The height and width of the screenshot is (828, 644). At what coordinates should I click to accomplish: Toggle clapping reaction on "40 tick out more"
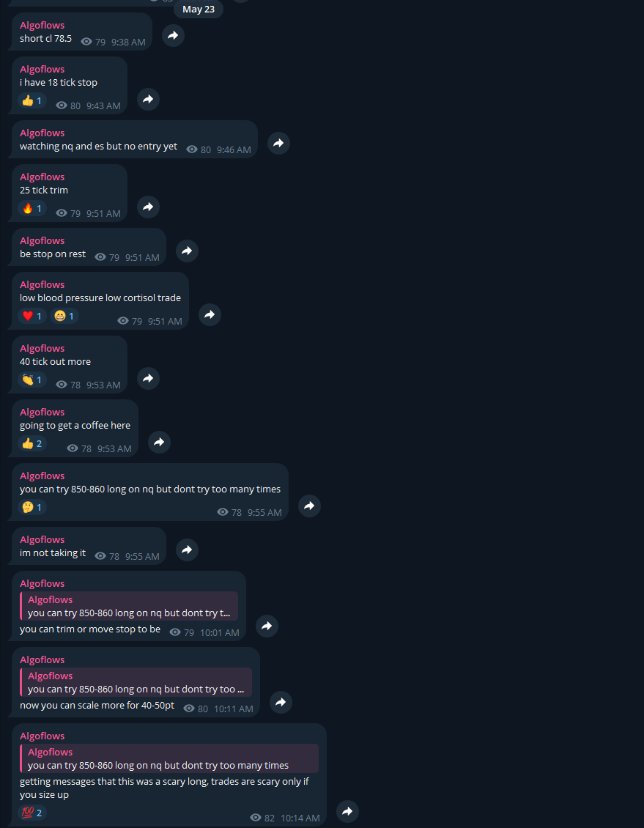click(x=32, y=380)
